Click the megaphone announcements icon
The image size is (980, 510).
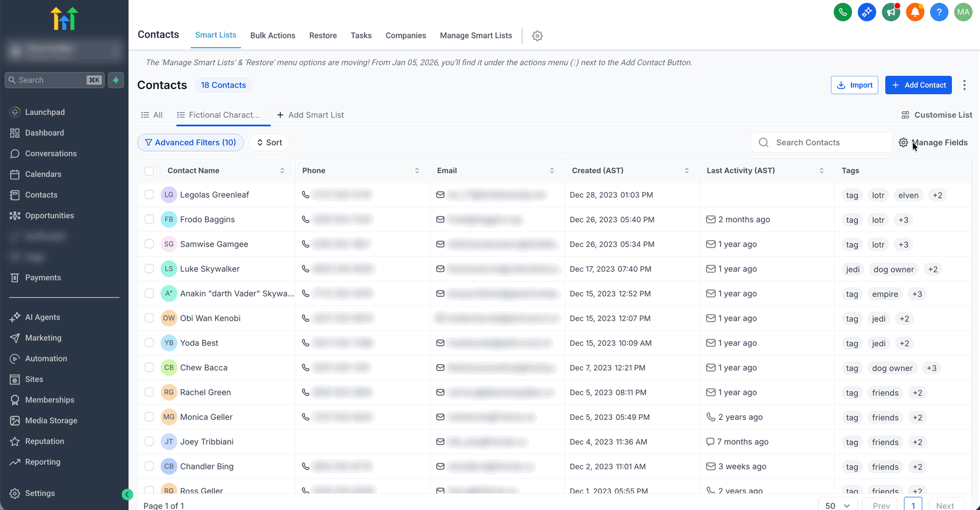(890, 12)
